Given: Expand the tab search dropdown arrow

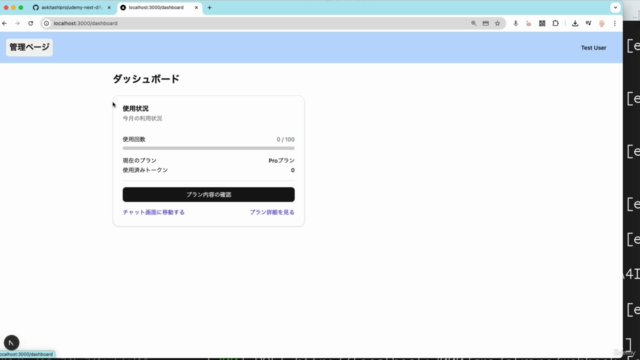Looking at the screenshot, I should point(616,7).
